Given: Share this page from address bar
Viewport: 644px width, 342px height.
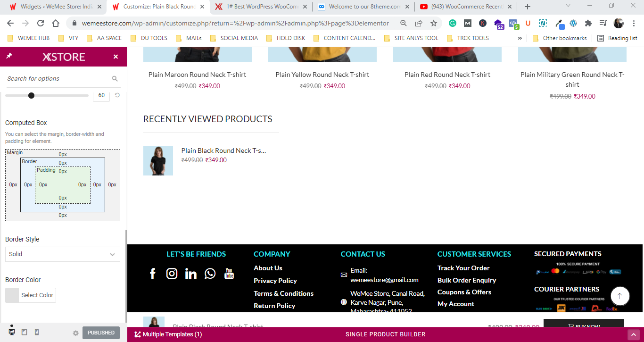Looking at the screenshot, I should (x=419, y=23).
